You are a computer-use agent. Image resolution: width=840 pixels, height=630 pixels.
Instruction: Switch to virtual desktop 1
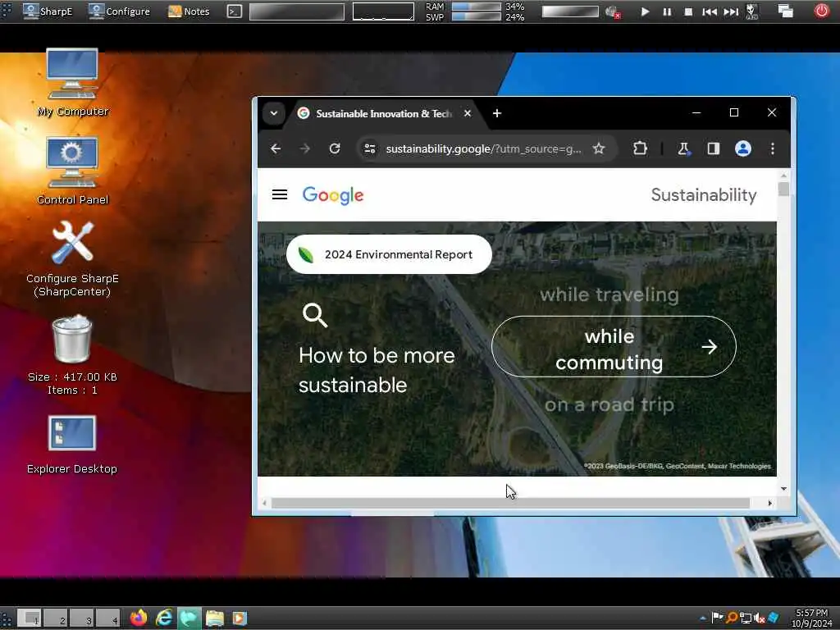click(x=30, y=619)
